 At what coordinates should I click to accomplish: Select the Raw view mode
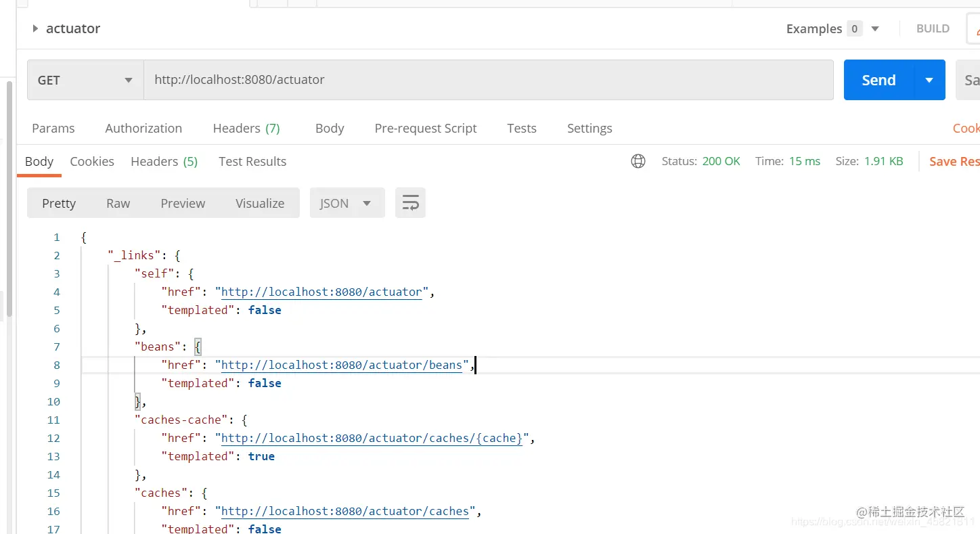pyautogui.click(x=118, y=203)
